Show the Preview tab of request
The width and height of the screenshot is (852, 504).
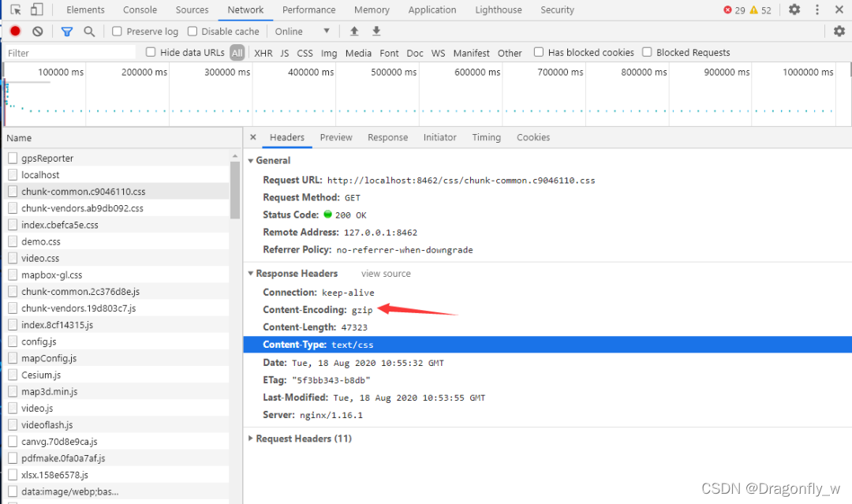336,137
